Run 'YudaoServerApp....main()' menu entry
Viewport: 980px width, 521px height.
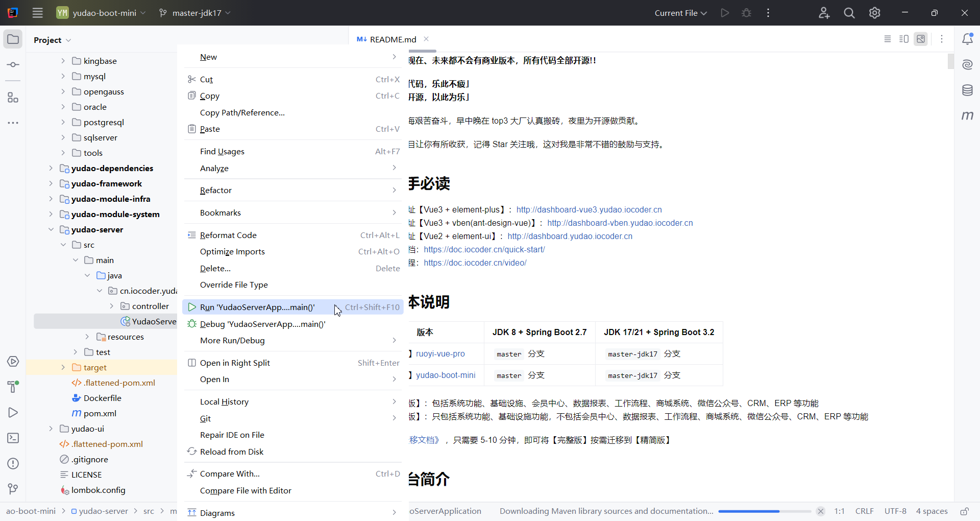[x=293, y=307]
